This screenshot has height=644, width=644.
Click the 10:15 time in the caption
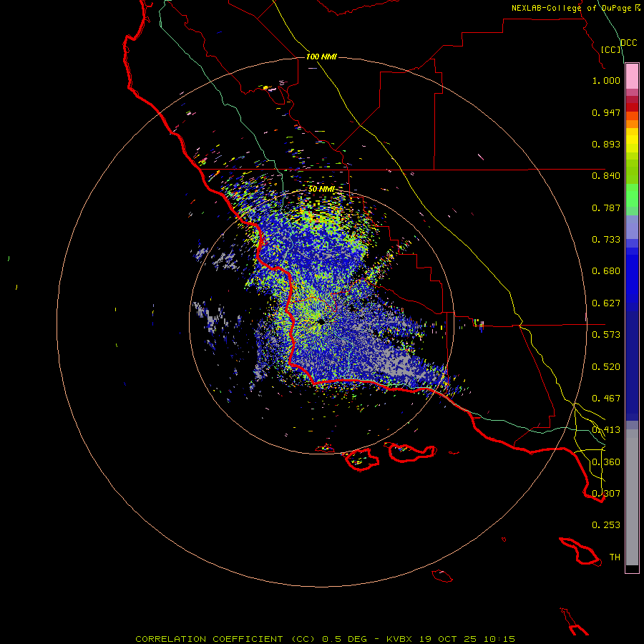tap(499, 639)
